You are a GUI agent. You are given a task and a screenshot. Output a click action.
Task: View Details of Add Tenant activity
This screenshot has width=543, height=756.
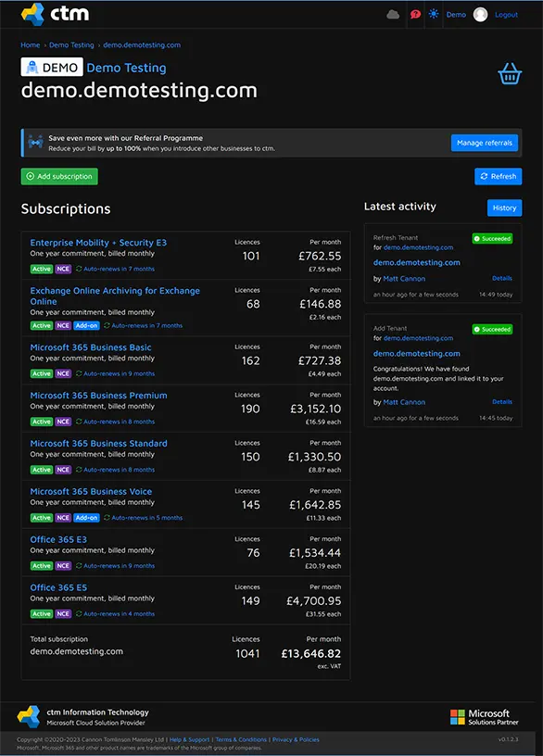pyautogui.click(x=502, y=402)
